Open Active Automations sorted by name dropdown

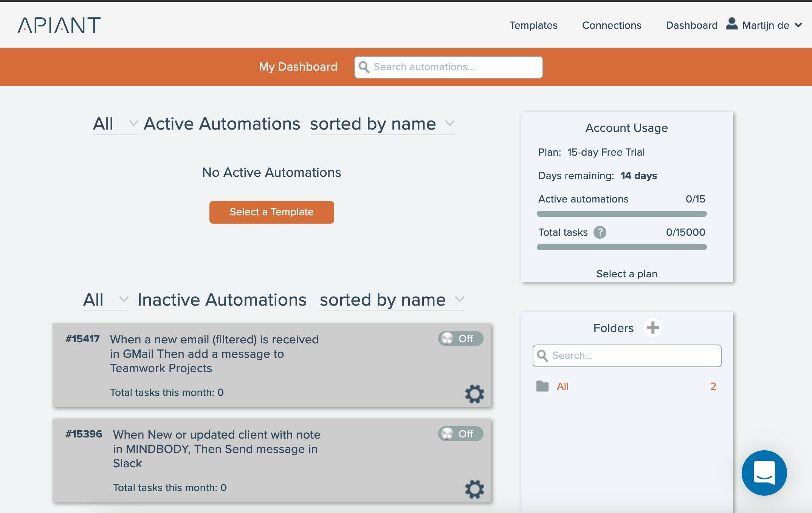point(382,124)
